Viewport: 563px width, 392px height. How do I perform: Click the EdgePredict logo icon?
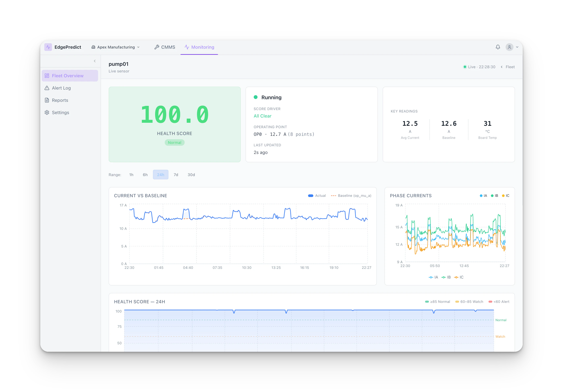[48, 47]
